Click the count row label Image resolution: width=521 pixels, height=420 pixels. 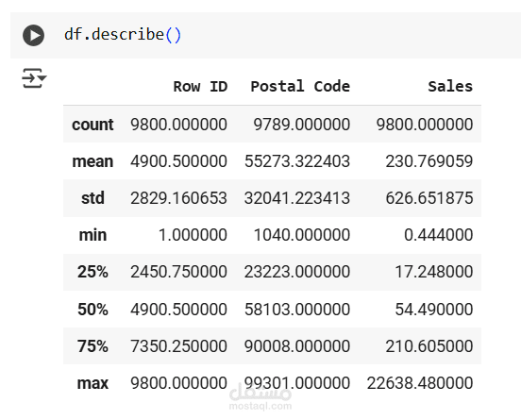[92, 125]
